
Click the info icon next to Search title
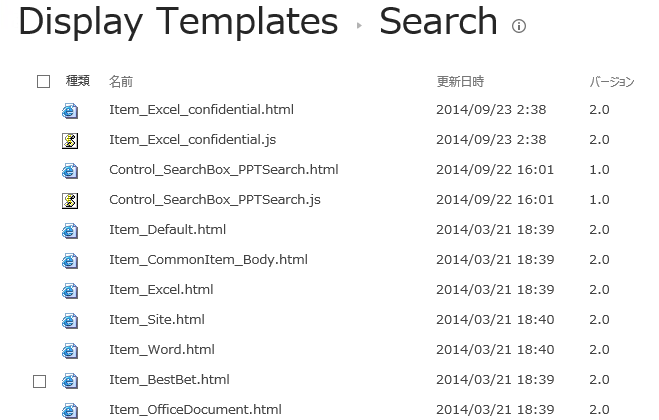(x=518, y=27)
